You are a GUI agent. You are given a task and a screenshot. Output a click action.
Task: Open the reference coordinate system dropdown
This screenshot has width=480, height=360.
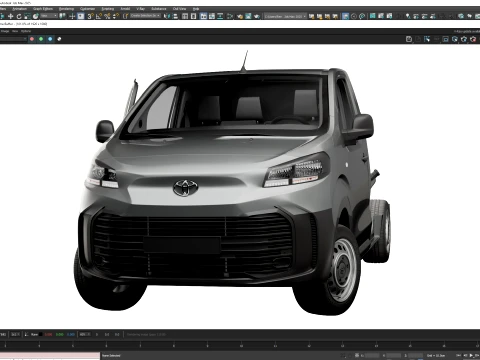[49, 16]
